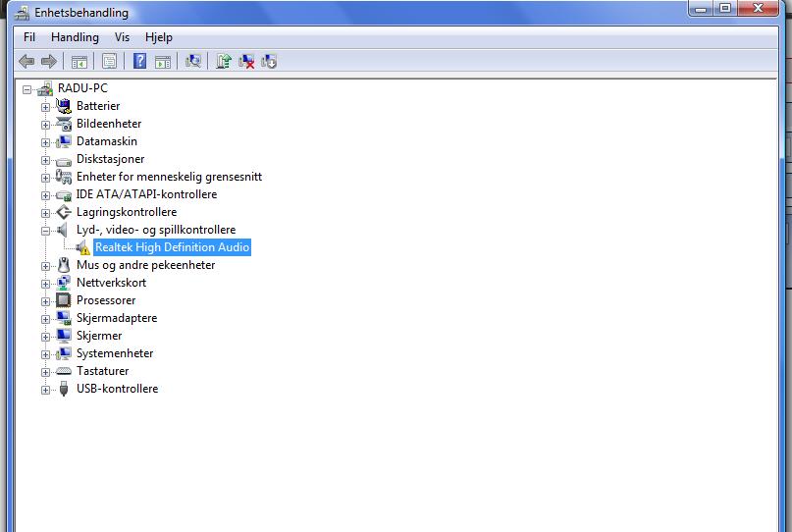This screenshot has width=792, height=532.
Task: Click the Prosessorer chip icon
Action: pyautogui.click(x=64, y=300)
